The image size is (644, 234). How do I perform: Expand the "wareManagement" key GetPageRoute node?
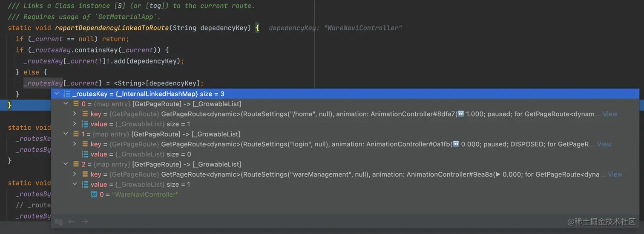click(75, 174)
